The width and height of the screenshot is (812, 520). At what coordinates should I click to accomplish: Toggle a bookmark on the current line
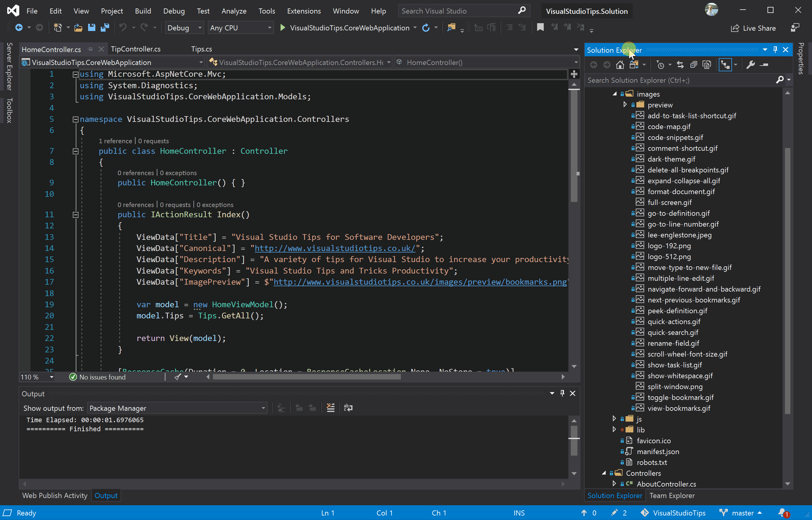[x=540, y=28]
